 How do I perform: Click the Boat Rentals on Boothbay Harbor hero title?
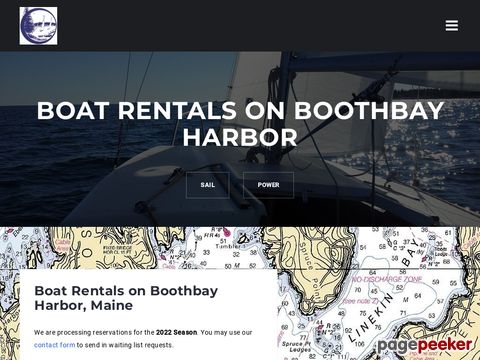click(240, 124)
